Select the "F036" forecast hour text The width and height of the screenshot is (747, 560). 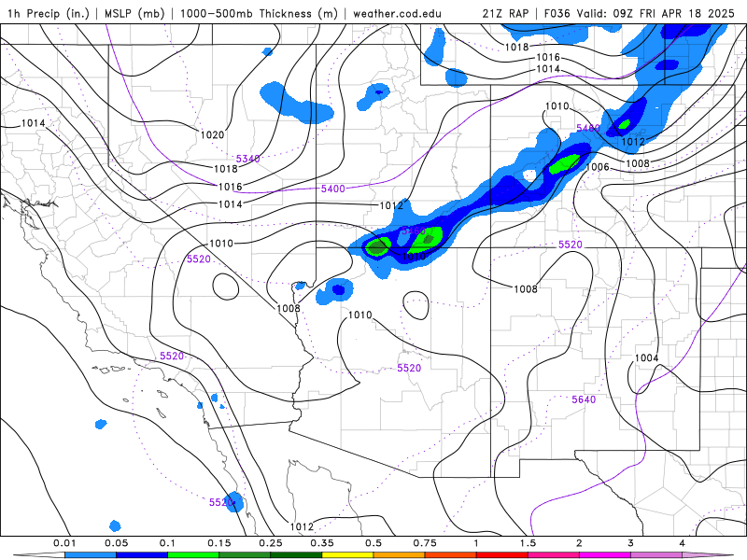click(x=557, y=13)
